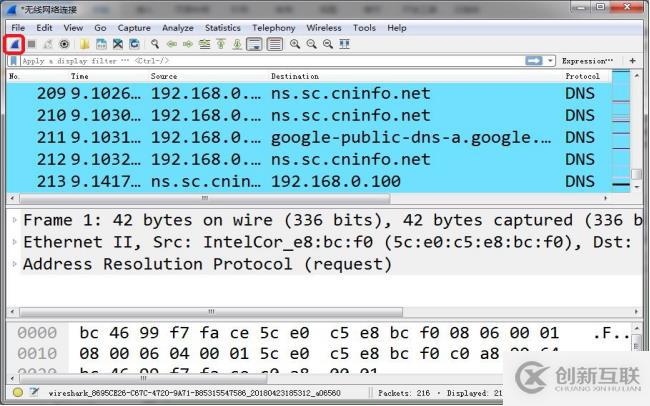The width and height of the screenshot is (650, 406).
Task: Select packet 211 to google-public-dns-a
Action: (x=309, y=137)
